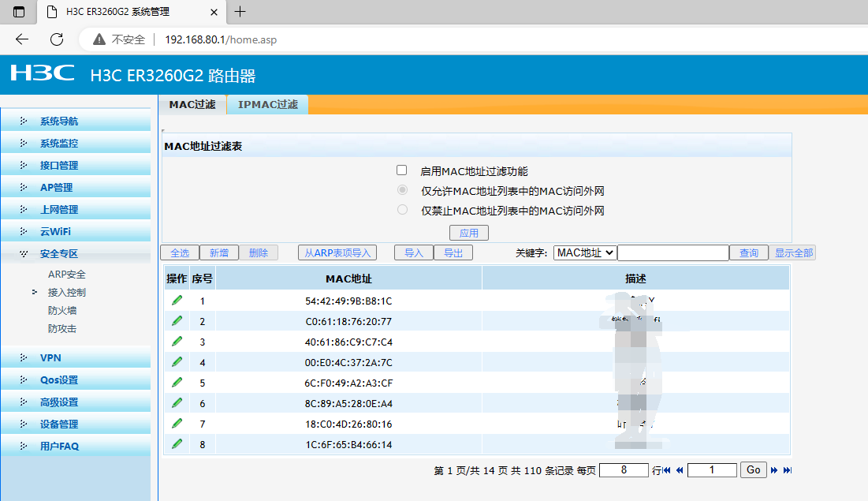Click the 描述 column header

(x=635, y=279)
